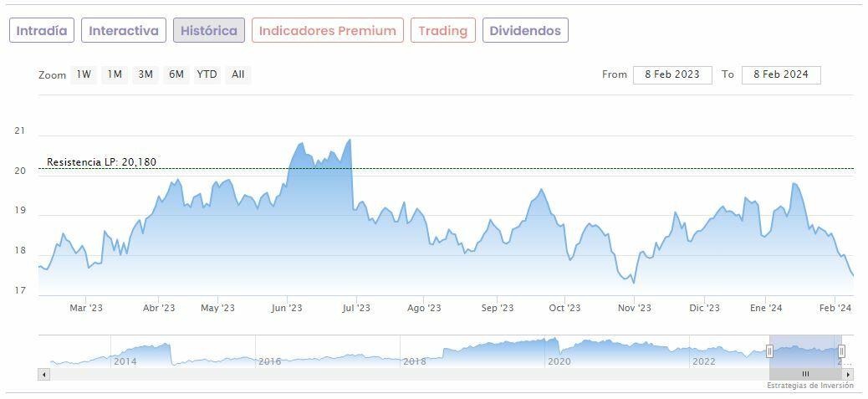
Task: Click the From date field
Action: 672,74
